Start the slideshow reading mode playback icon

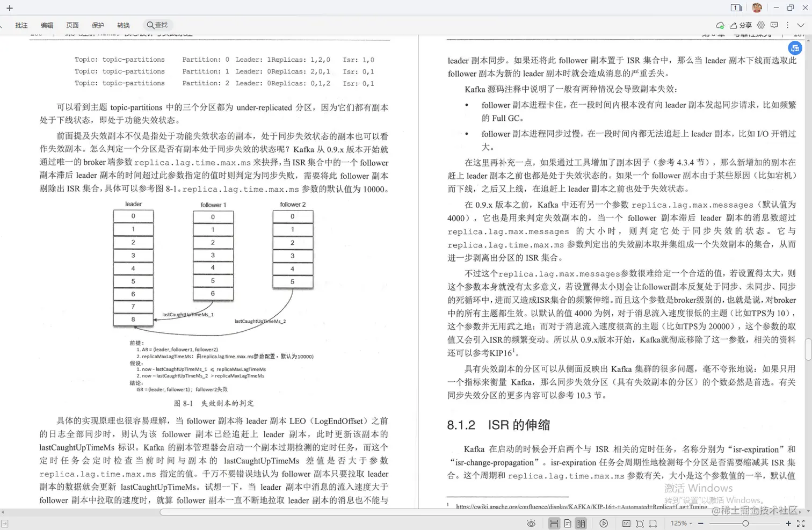[604, 524]
